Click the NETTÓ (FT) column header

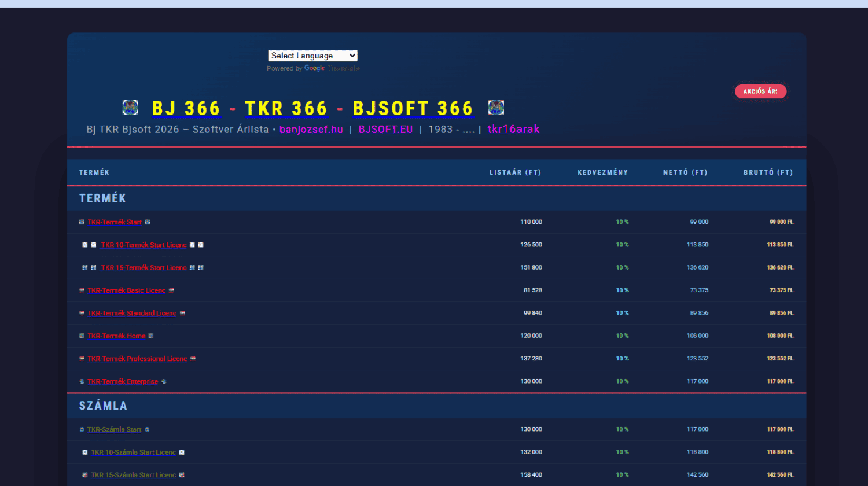point(685,172)
